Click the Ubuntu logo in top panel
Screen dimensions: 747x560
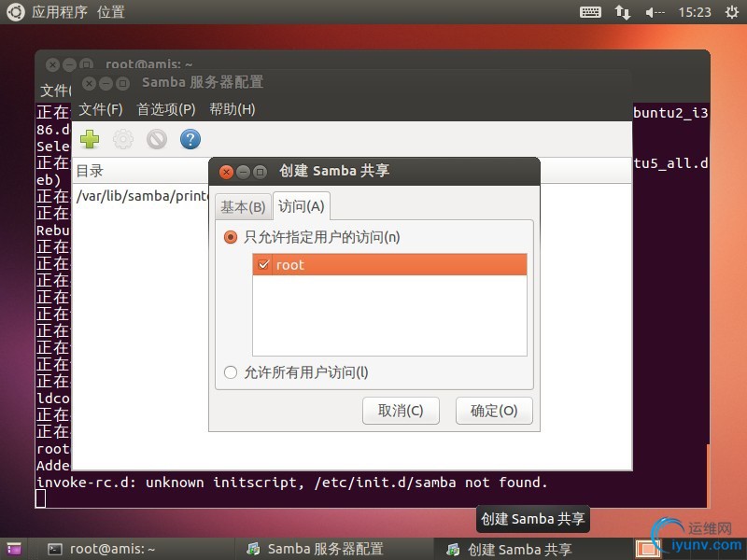(x=15, y=11)
